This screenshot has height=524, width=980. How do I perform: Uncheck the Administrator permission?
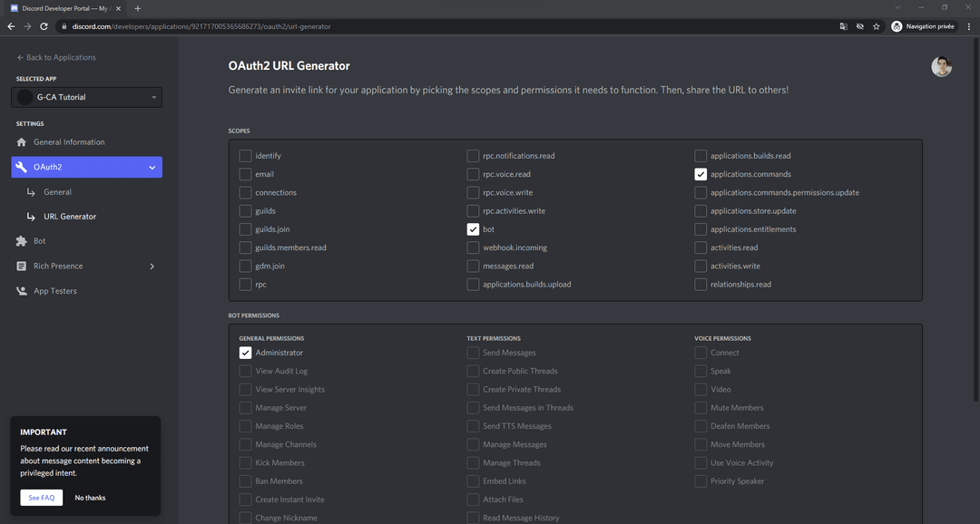click(x=245, y=353)
